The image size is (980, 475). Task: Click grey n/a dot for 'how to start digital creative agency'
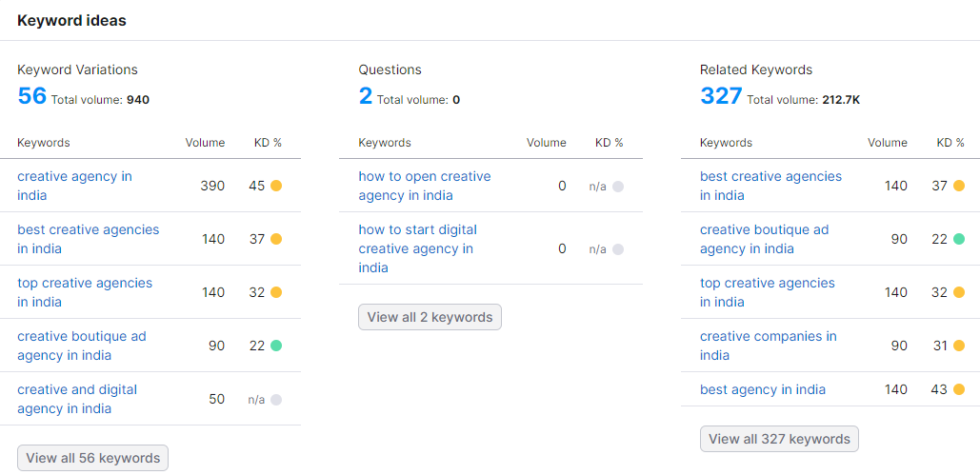pos(617,249)
